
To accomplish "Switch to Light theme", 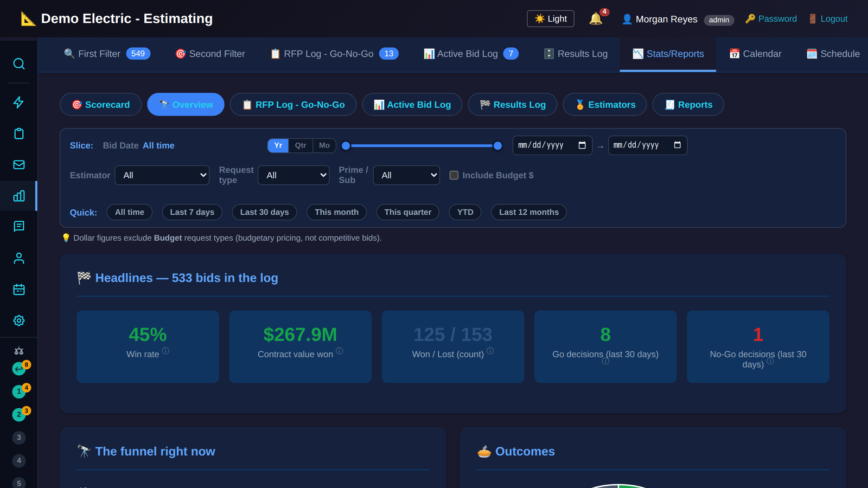I will click(551, 18).
